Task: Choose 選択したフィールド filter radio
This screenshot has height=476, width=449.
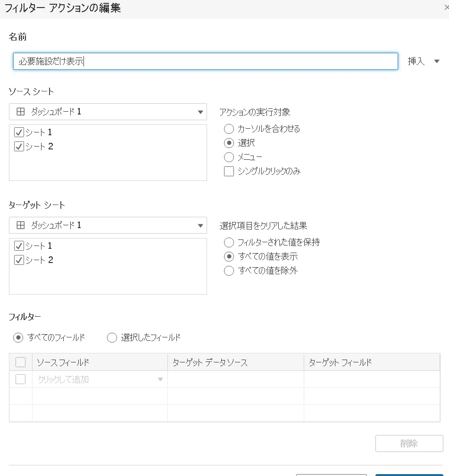Action: pos(112,337)
